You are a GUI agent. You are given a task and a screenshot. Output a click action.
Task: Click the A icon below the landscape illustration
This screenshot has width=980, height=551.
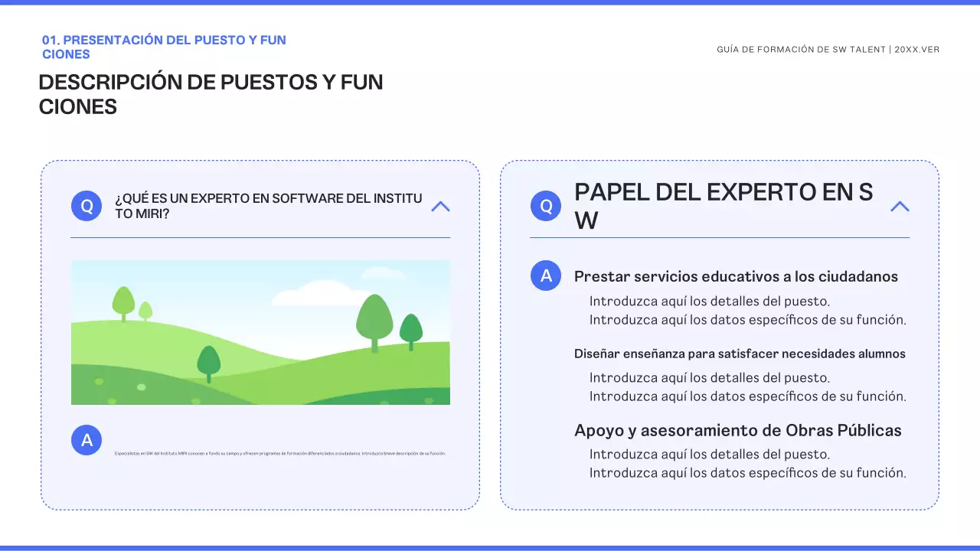tap(87, 440)
